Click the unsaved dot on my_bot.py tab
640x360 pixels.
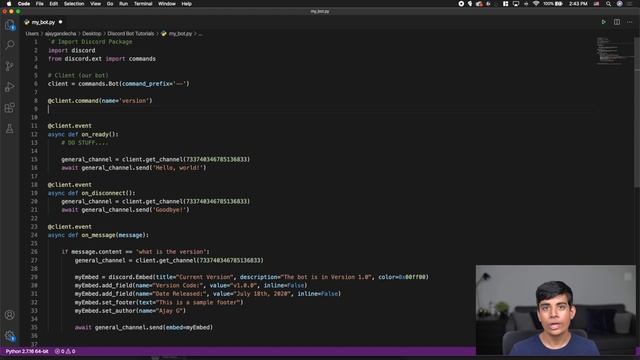(60, 22)
